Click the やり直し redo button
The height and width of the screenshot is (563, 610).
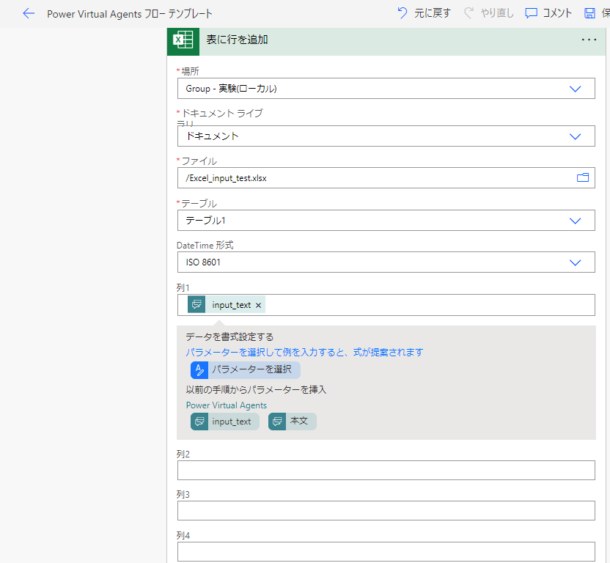tap(489, 13)
